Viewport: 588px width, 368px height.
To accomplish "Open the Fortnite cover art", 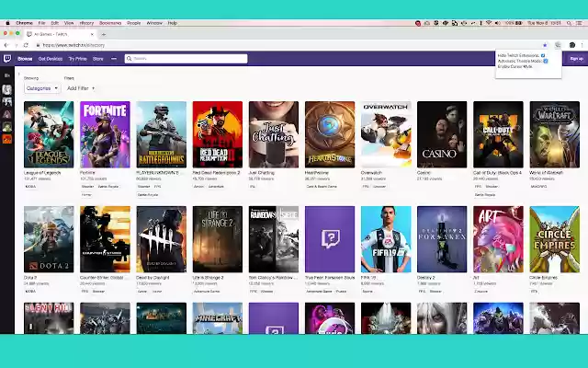I will point(105,134).
